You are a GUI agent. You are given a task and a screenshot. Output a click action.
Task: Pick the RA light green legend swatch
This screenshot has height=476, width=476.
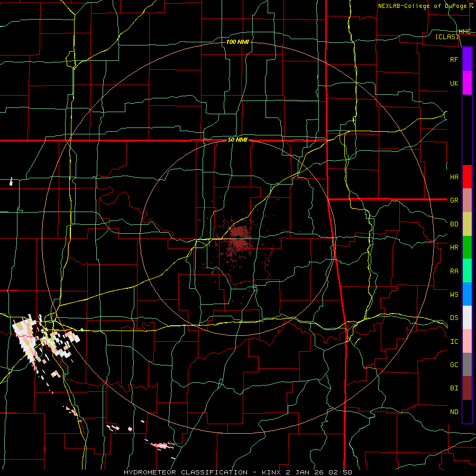467,271
